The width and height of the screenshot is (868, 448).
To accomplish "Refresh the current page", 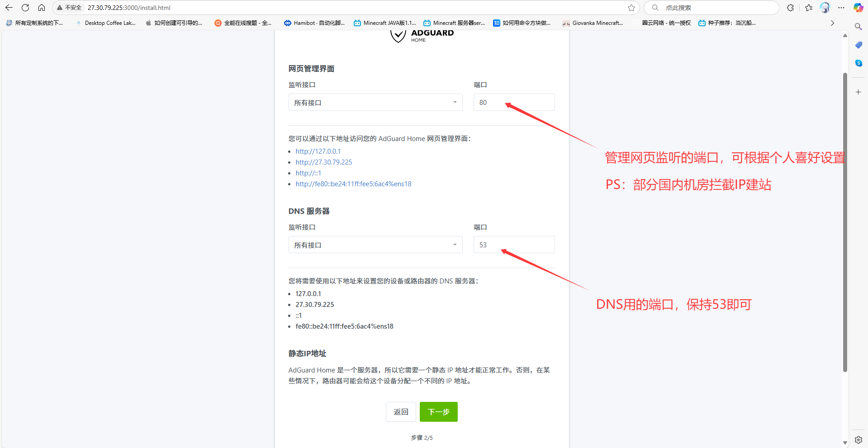I will pyautogui.click(x=25, y=8).
